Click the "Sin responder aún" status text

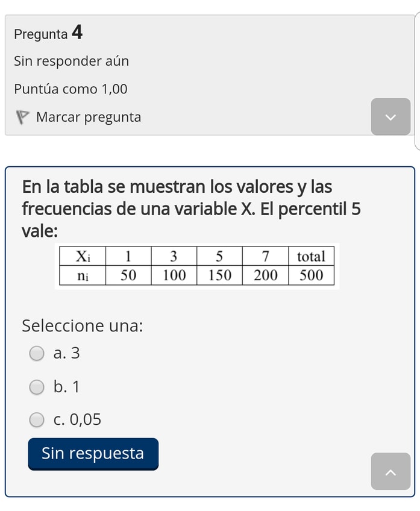[x=71, y=61]
